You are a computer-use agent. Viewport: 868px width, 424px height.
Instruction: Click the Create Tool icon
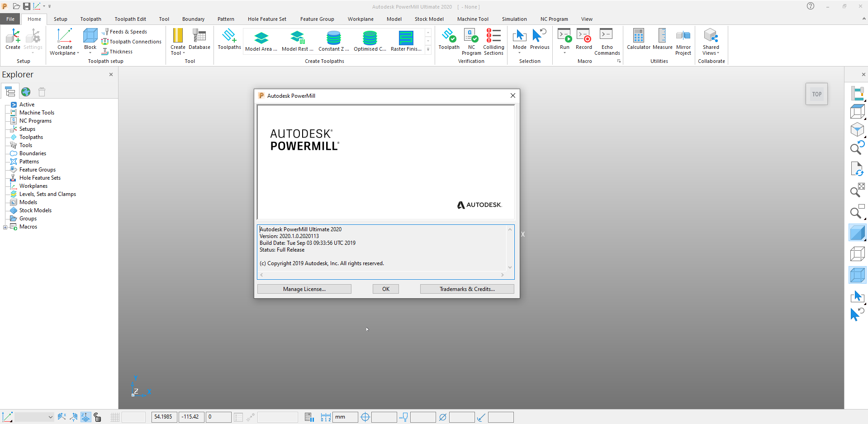tap(178, 36)
